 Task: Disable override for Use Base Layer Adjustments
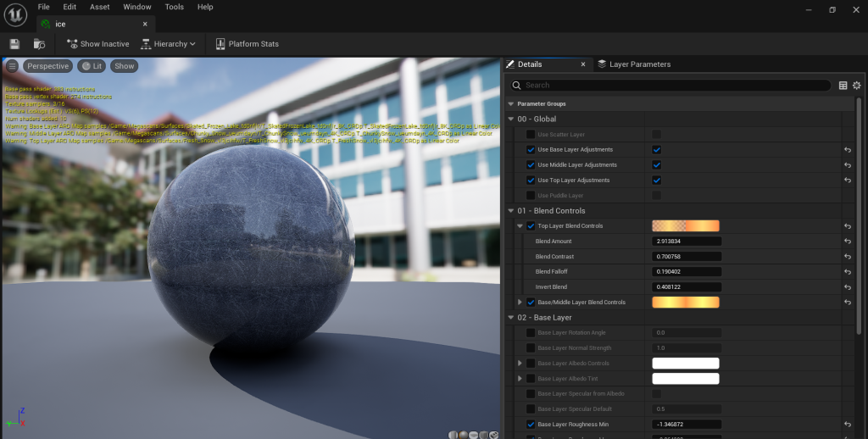531,149
